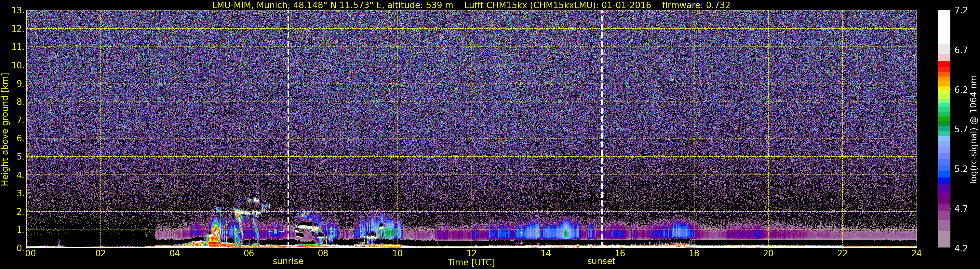
Task: Click the '12' tick on the time axis
Action: tap(471, 253)
